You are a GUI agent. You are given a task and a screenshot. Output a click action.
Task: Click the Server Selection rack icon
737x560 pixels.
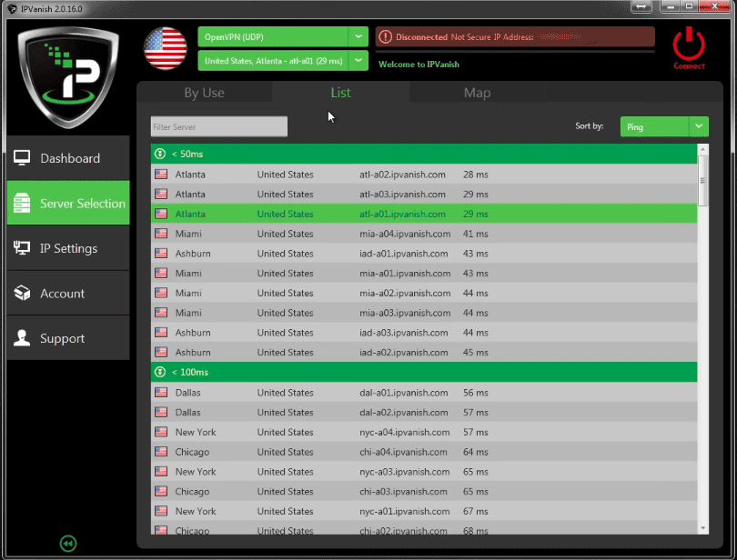[22, 203]
